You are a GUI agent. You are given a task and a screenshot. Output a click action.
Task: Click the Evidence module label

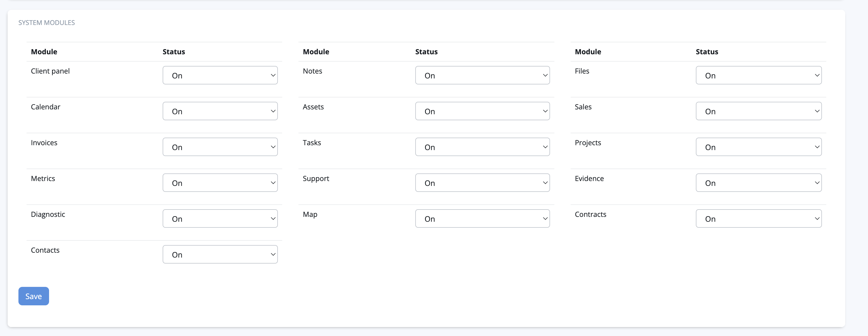click(589, 179)
